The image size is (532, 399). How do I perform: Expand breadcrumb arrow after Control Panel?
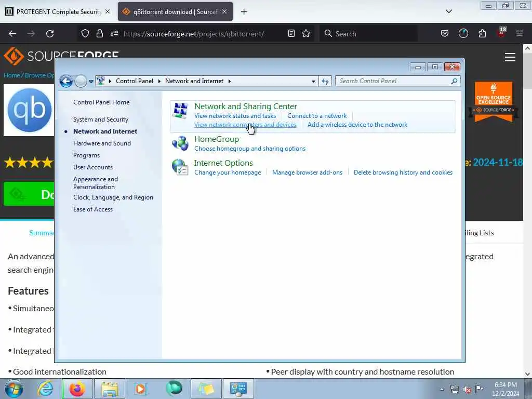[x=159, y=81]
